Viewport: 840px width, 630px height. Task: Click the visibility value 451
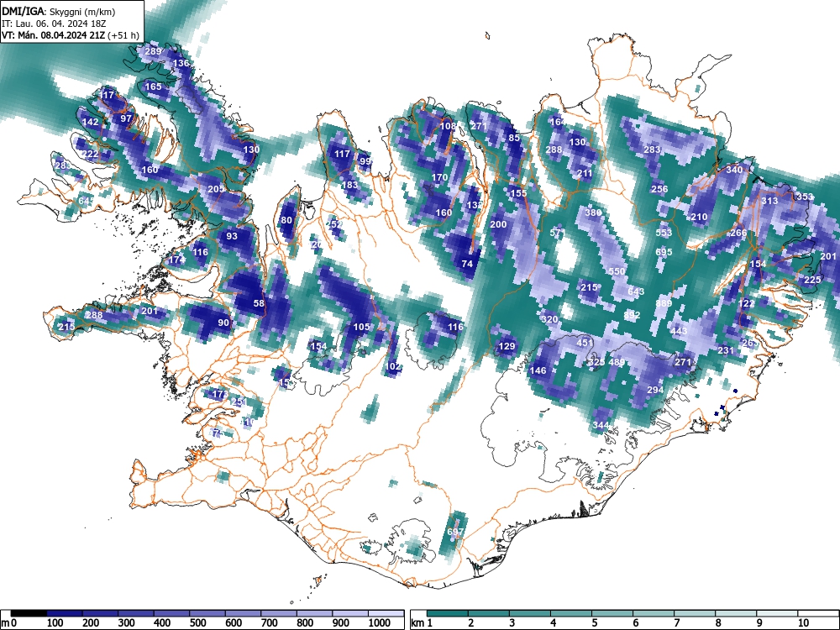pos(585,343)
